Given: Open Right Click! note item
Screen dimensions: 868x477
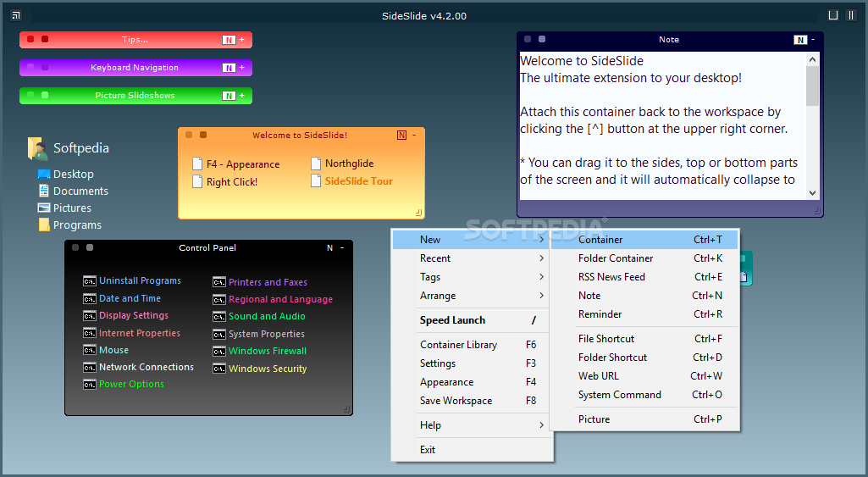Looking at the screenshot, I should coord(224,181).
